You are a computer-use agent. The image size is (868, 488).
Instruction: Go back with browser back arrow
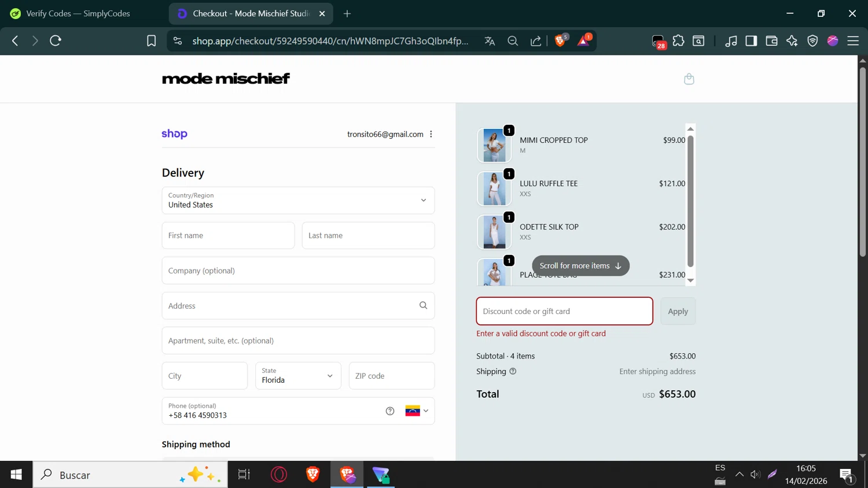point(15,40)
